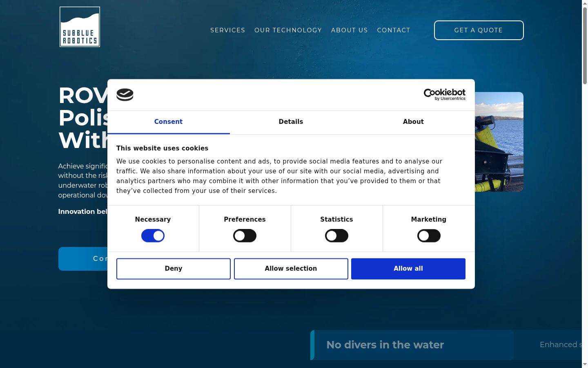Open the Details tab
Image resolution: width=588 pixels, height=368 pixels.
pos(291,122)
